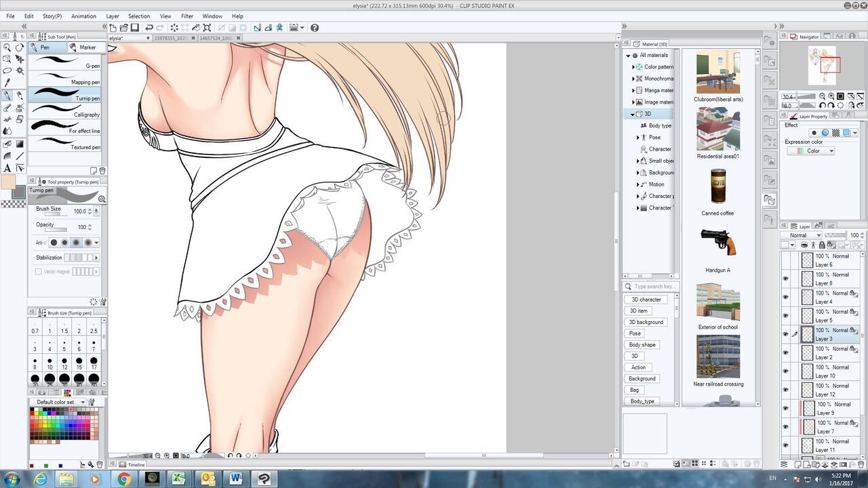Toggle visibility of Layer 3
The image size is (868, 488).
pyautogui.click(x=786, y=334)
